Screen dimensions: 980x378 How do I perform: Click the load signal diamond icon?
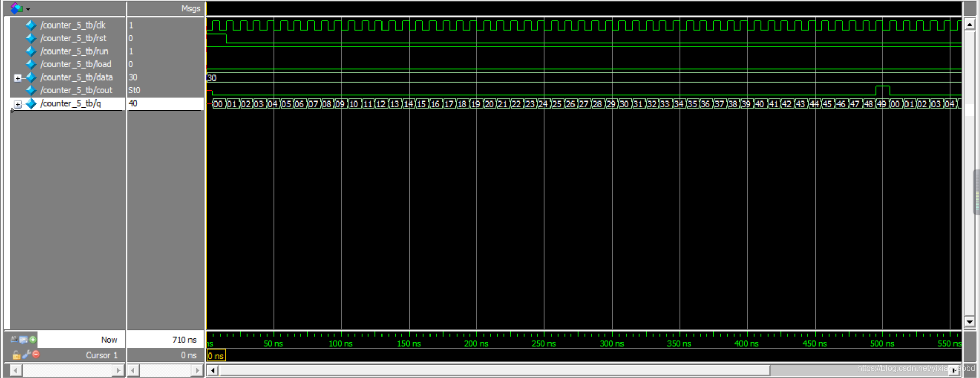click(x=31, y=64)
